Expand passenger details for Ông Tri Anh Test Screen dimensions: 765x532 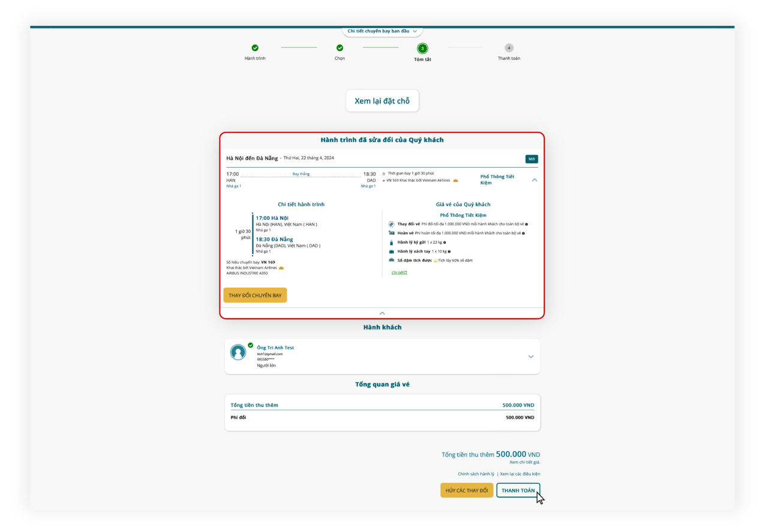click(x=531, y=356)
